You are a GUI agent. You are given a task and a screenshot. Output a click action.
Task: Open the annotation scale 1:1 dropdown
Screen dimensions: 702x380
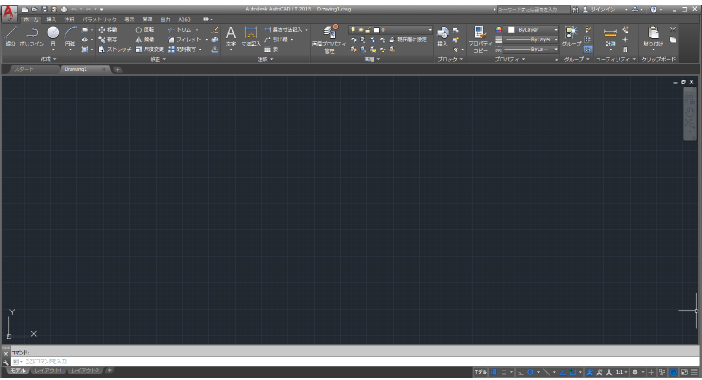click(621, 372)
